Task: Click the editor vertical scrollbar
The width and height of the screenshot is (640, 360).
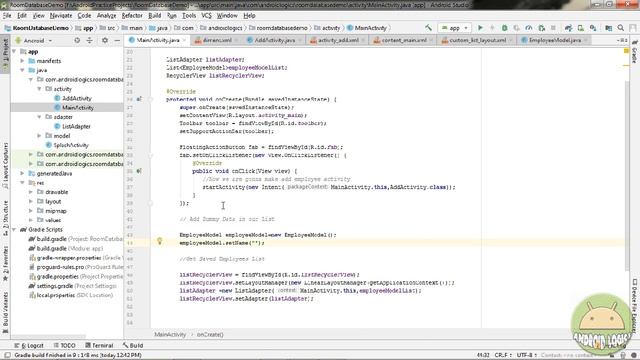Action: [x=627, y=176]
